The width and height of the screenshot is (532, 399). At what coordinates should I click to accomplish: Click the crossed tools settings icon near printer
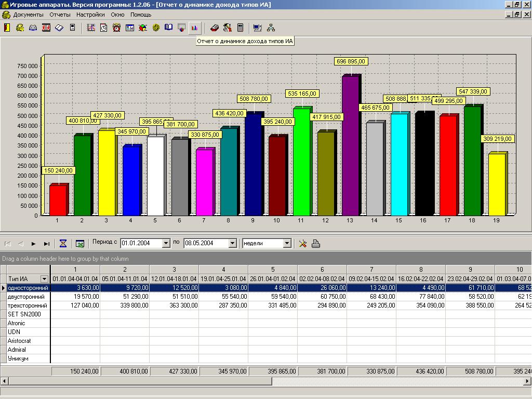(x=303, y=243)
